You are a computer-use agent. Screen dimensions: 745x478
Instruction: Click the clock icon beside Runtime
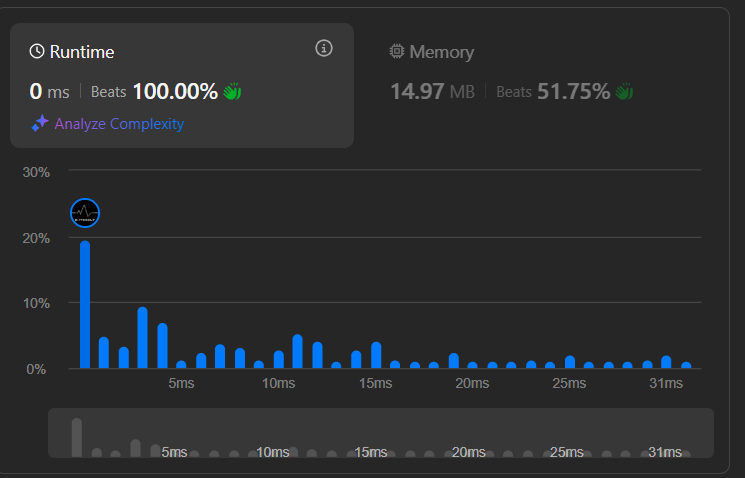point(37,52)
